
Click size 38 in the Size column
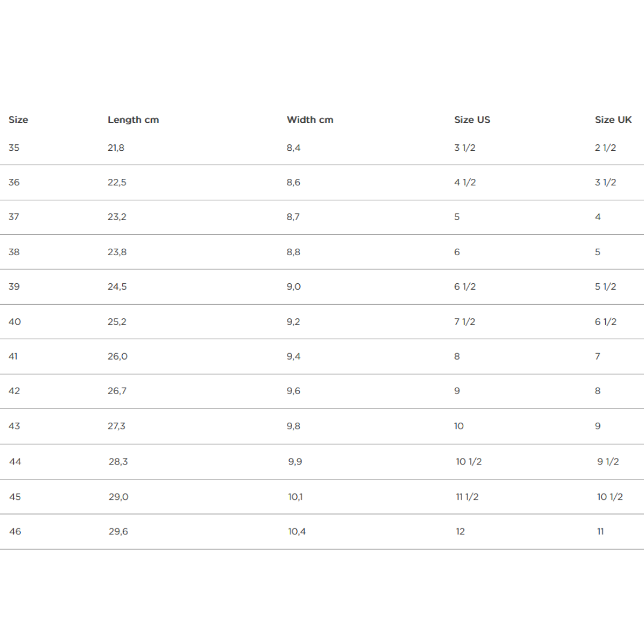[14, 252]
